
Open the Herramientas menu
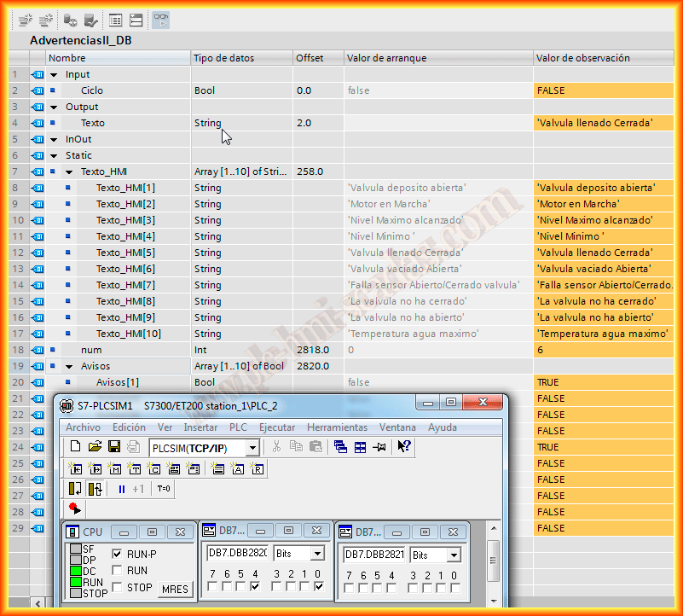tap(337, 427)
